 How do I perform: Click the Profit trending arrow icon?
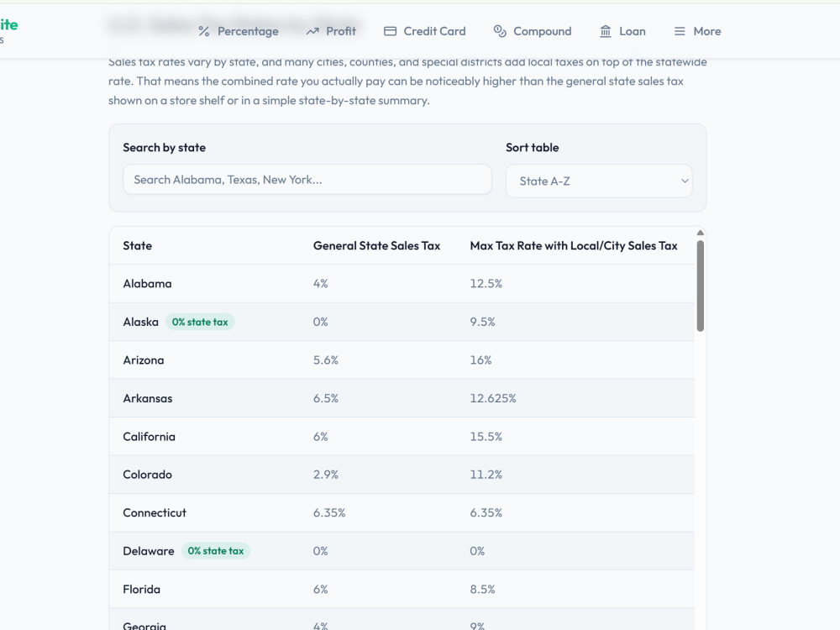pyautogui.click(x=312, y=32)
